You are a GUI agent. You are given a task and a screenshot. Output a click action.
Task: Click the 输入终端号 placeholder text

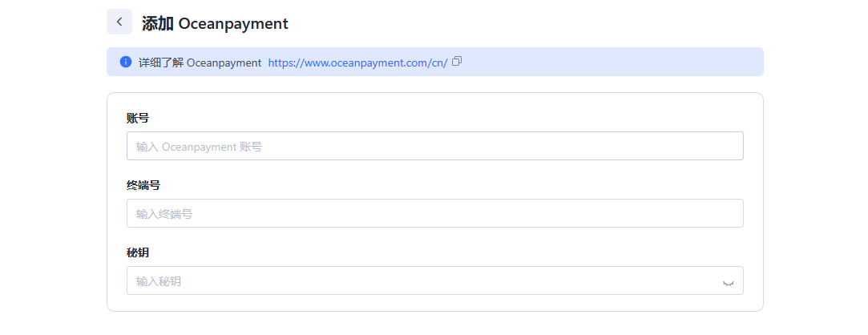coord(164,214)
